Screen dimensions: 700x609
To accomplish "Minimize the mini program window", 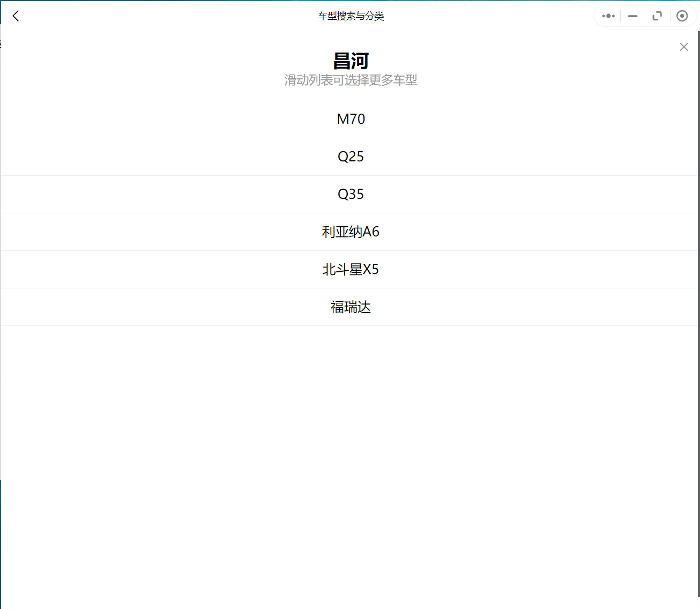I will point(632,16).
